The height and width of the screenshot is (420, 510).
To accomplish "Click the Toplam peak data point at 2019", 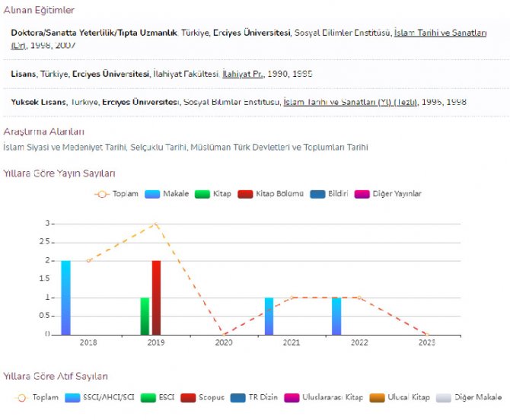I will pyautogui.click(x=156, y=224).
